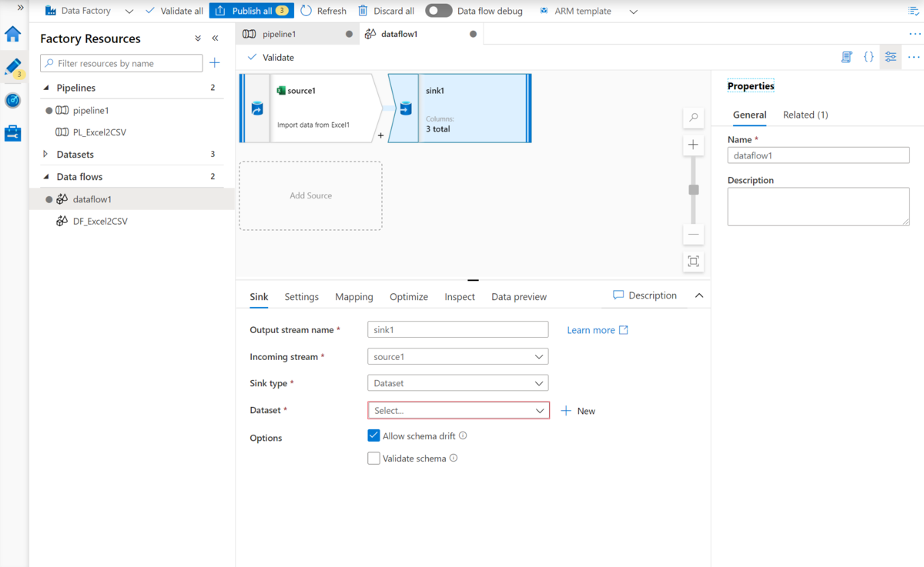Image resolution: width=924 pixels, height=567 pixels.
Task: Toggle Data flow debug switch
Action: click(x=439, y=11)
